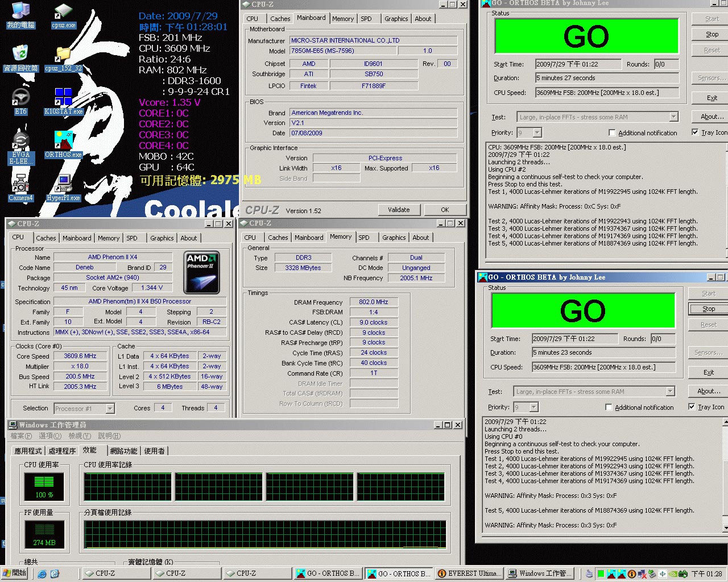
Task: Open the ORTHOS.exe desktop shortcut
Action: tap(63, 142)
